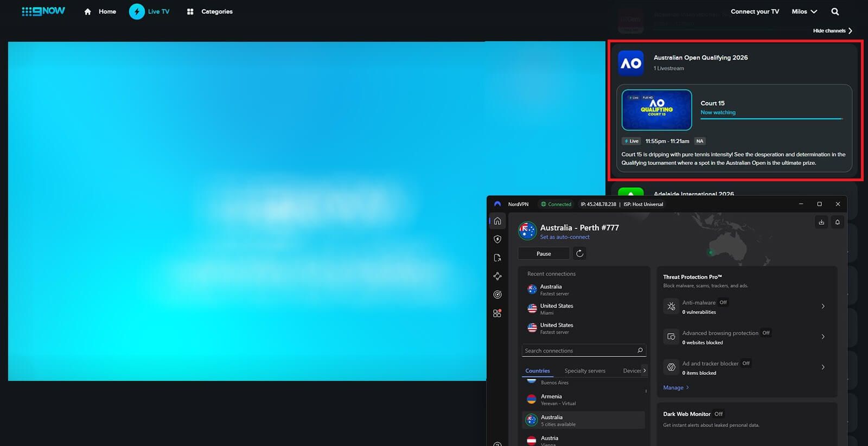868x446 pixels.
Task: Click NordVPN download updates icon
Action: click(x=821, y=222)
